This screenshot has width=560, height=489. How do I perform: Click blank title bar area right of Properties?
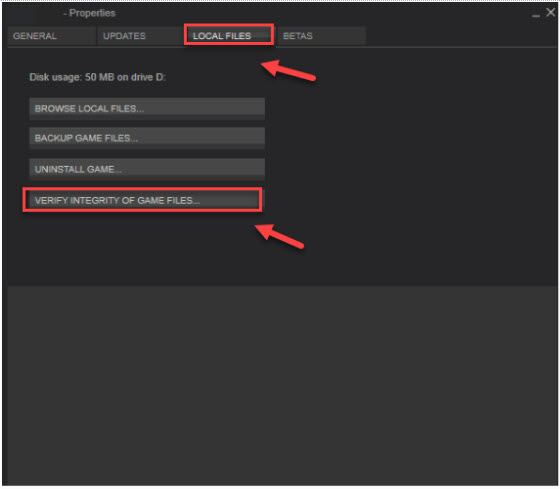321,13
